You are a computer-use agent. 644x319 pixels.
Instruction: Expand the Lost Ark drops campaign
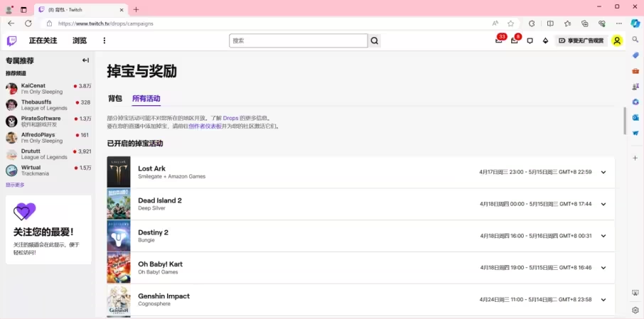603,172
